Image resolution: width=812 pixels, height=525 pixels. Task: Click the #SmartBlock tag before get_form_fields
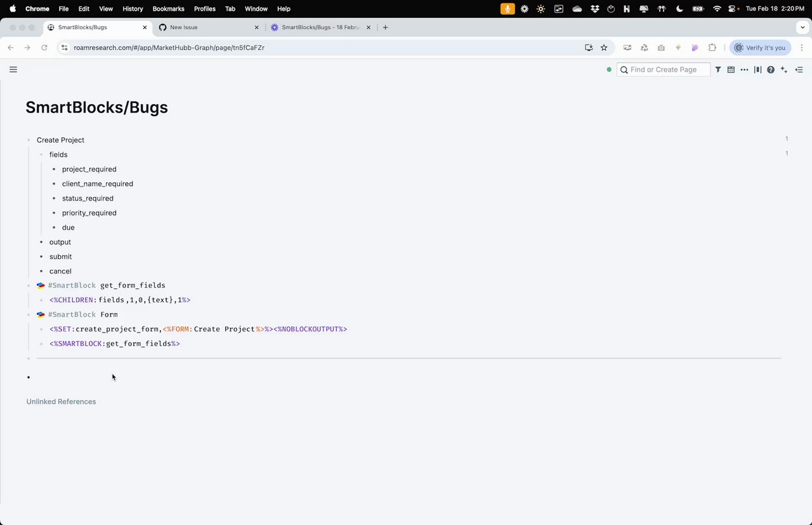coord(72,286)
